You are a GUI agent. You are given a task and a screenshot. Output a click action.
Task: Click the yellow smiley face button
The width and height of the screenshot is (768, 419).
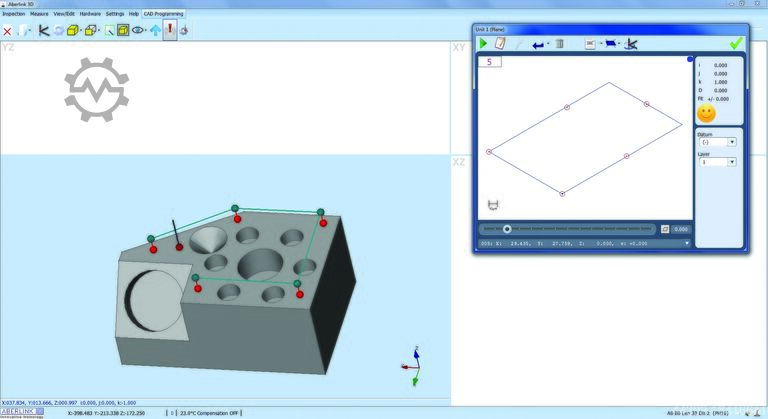click(706, 113)
